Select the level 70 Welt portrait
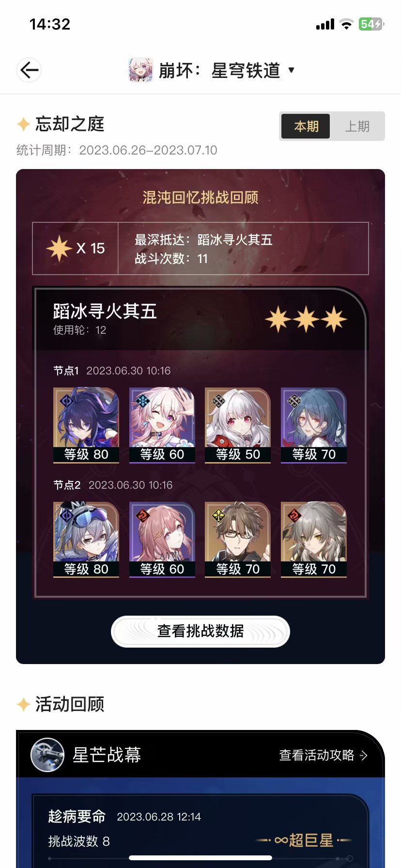This screenshot has height=868, width=401. (x=238, y=540)
